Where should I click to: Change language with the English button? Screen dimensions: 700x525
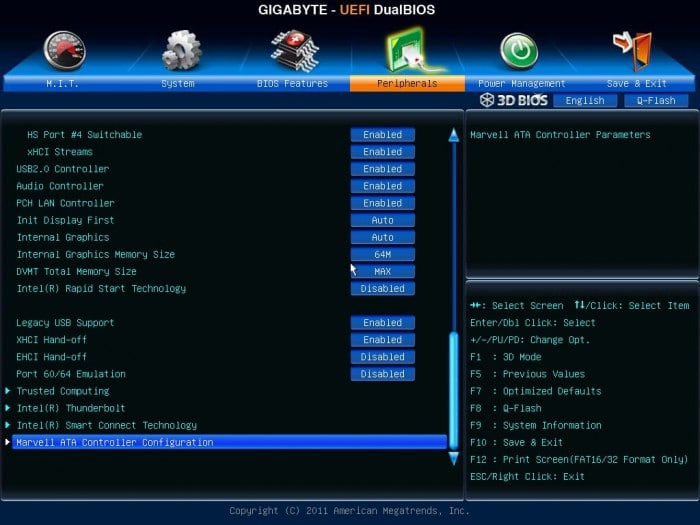(x=585, y=100)
